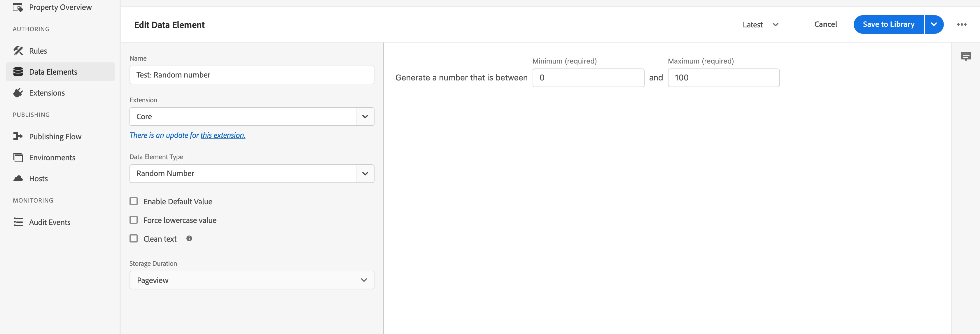The width and height of the screenshot is (980, 334).
Task: Click the Save to Library button
Action: [888, 24]
